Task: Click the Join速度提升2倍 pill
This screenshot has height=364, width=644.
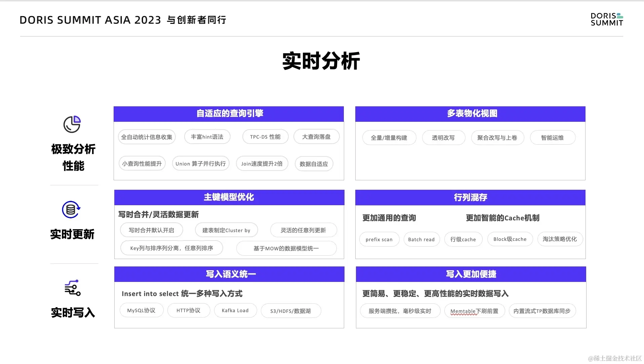Action: click(262, 163)
